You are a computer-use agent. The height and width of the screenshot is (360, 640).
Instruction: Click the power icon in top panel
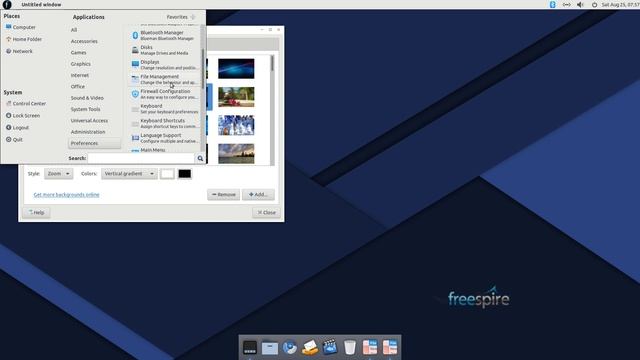[594, 4]
